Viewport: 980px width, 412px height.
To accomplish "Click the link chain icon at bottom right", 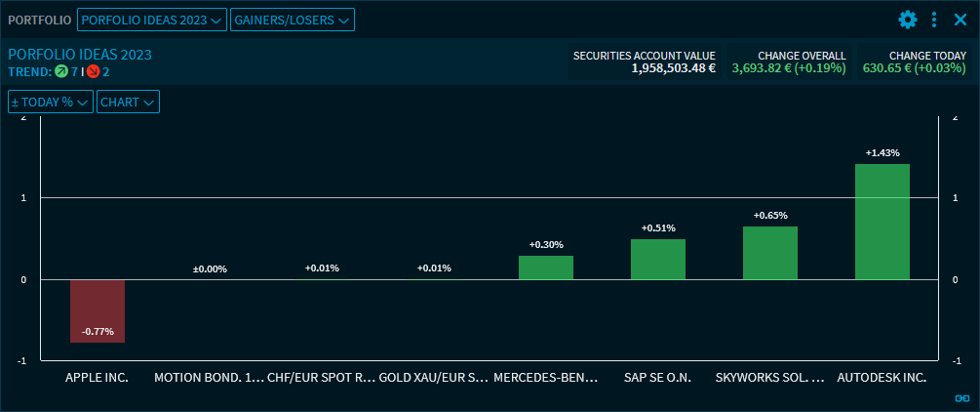I will (961, 398).
